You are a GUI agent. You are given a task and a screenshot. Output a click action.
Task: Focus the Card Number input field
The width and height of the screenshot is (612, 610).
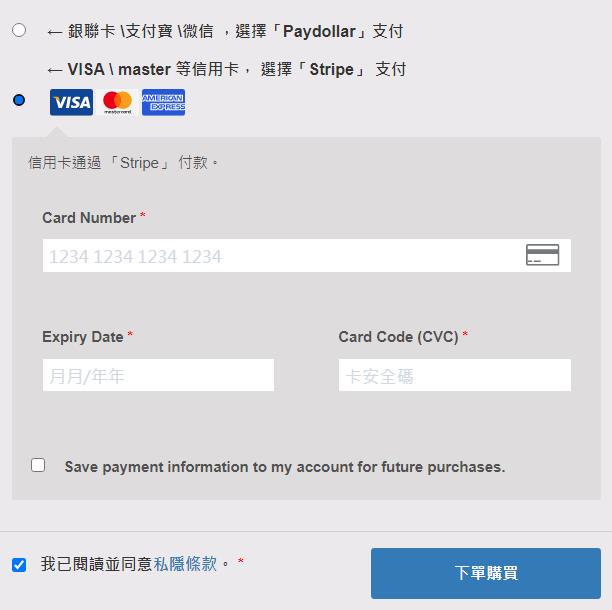tap(307, 256)
